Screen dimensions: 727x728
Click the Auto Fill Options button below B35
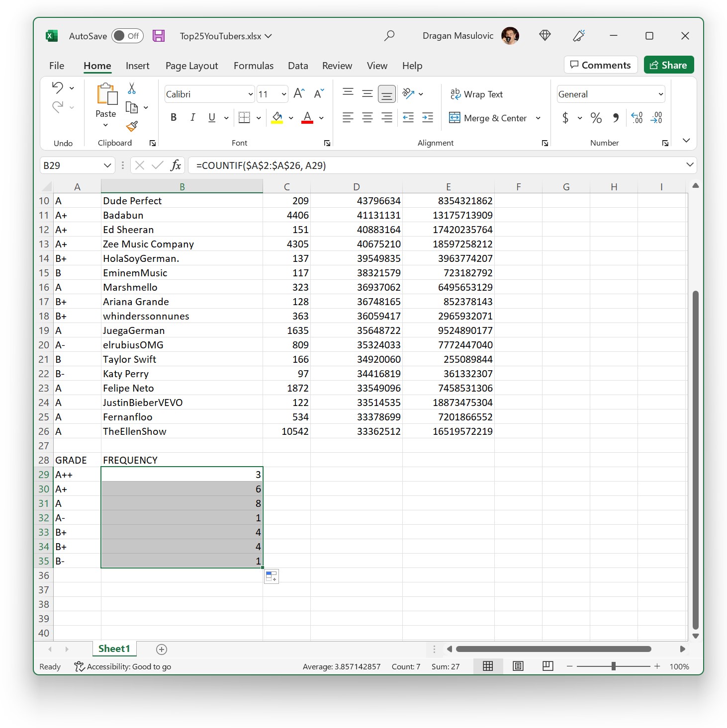coord(272,576)
